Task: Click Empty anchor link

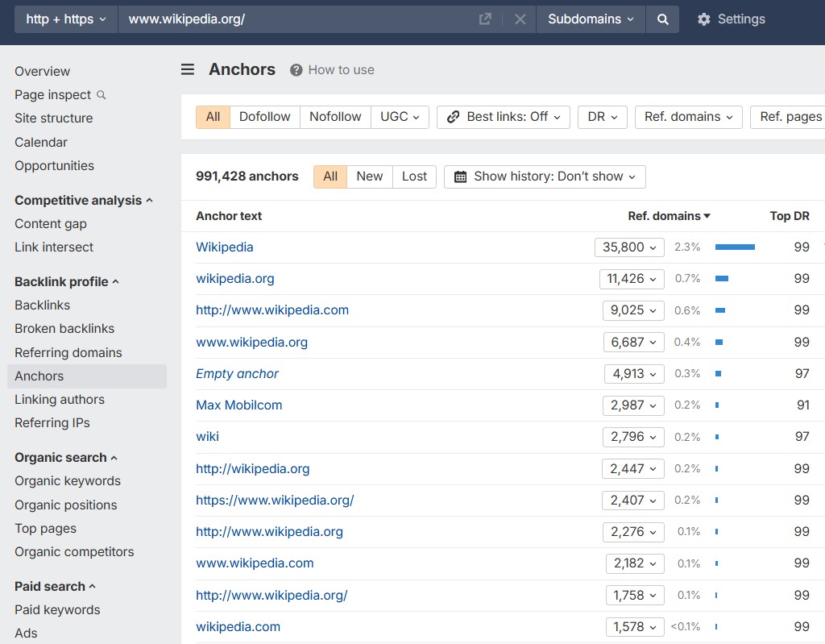Action: (x=237, y=374)
